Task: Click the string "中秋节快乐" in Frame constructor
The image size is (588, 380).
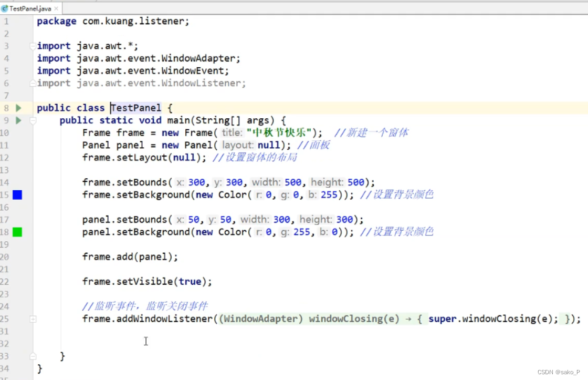Action: click(279, 133)
